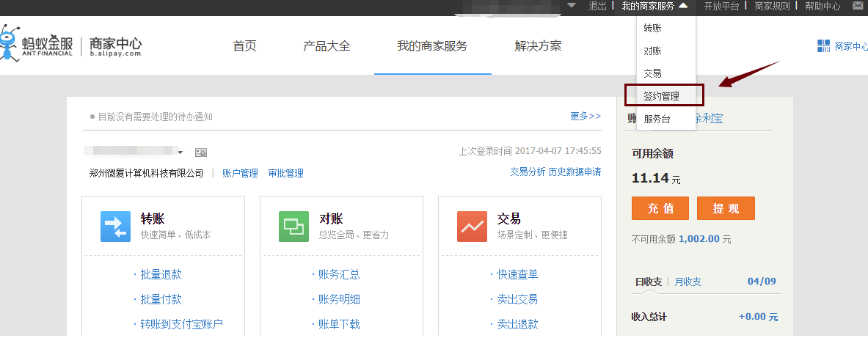Click the 对账 card heading
Image resolution: width=868 pixels, height=338 pixels.
(x=331, y=218)
